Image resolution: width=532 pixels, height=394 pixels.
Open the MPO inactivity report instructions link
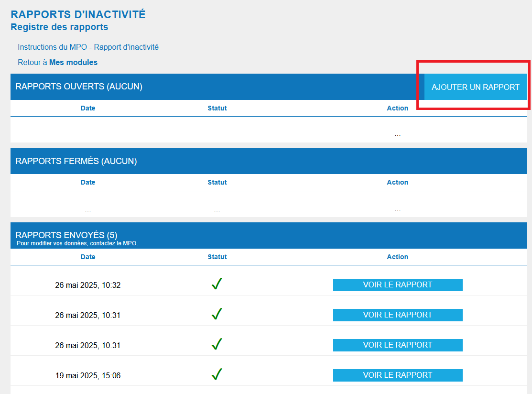(87, 47)
